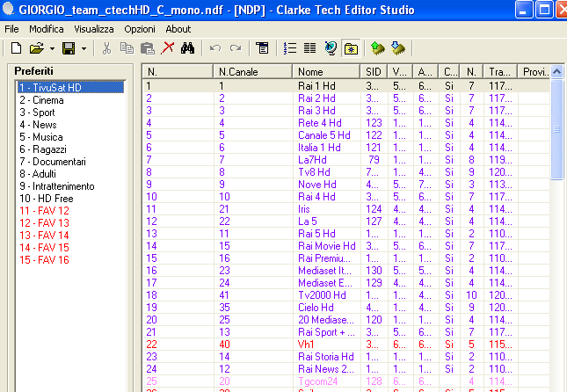This screenshot has height=392, width=567.
Task: Select the Italia 1 Hd channel row
Action: coord(346,148)
